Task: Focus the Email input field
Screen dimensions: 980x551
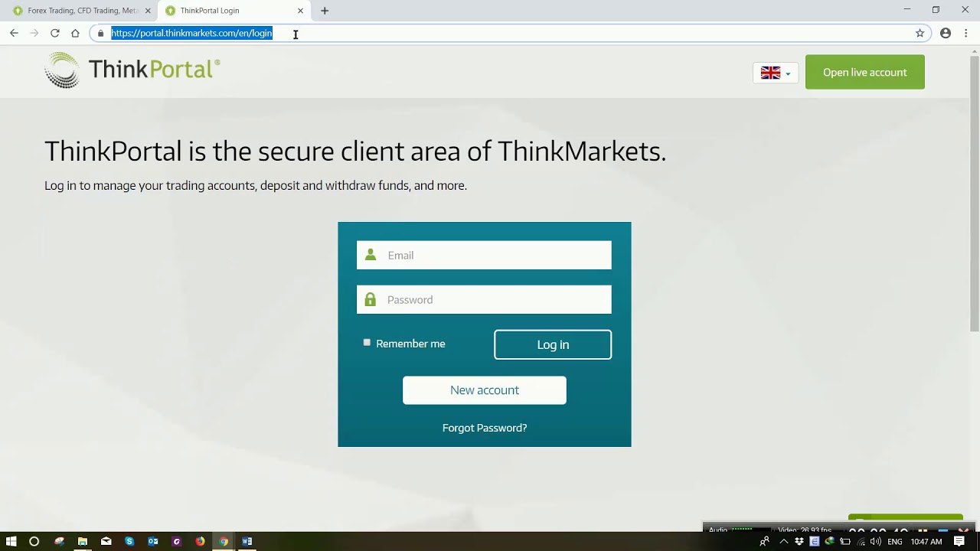Action: [x=484, y=255]
